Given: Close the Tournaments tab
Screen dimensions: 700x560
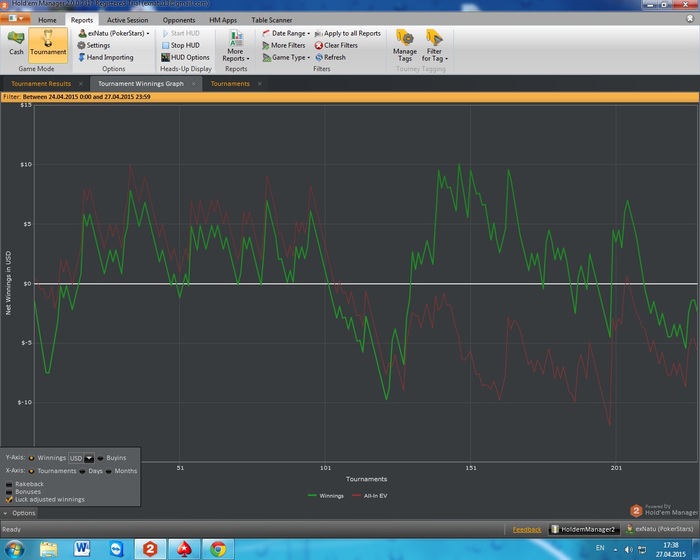Looking at the screenshot, I should [259, 84].
